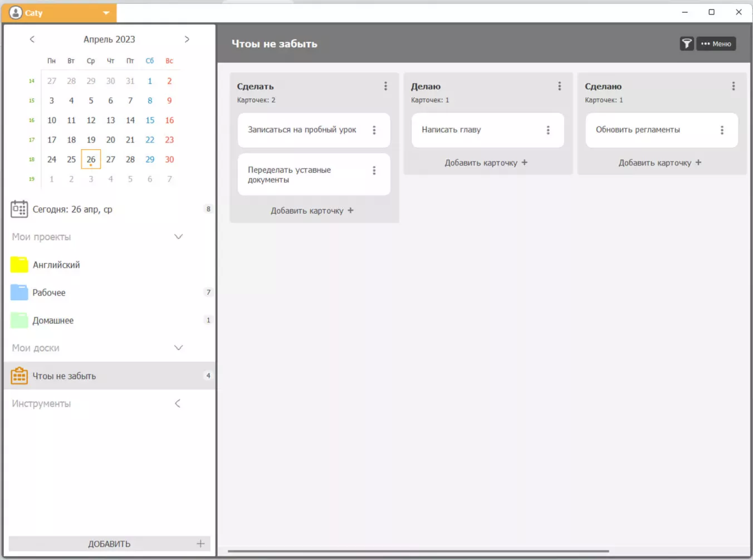753x560 pixels.
Task: Click the Апрель 2023 calendar title
Action: pos(109,40)
